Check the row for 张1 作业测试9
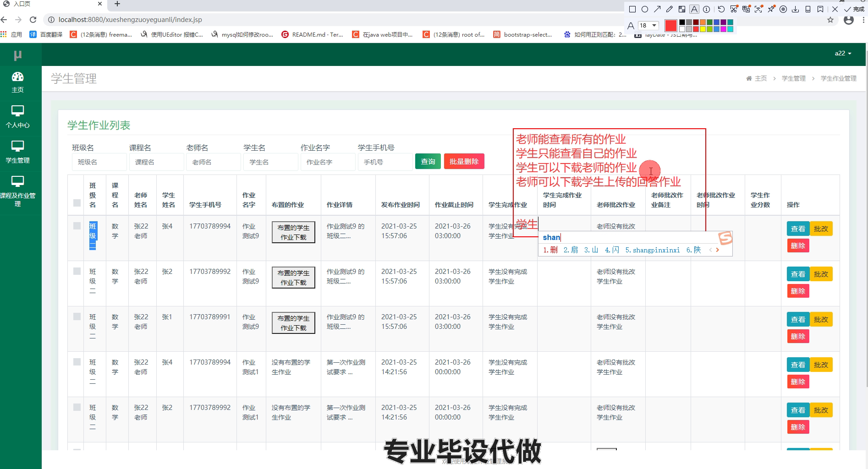This screenshot has height=469, width=868. [x=77, y=316]
